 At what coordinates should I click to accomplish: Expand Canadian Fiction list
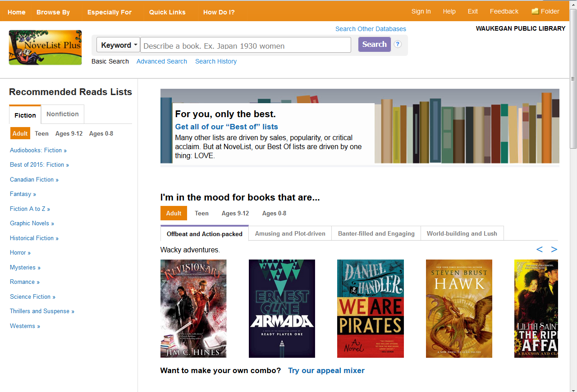(34, 179)
